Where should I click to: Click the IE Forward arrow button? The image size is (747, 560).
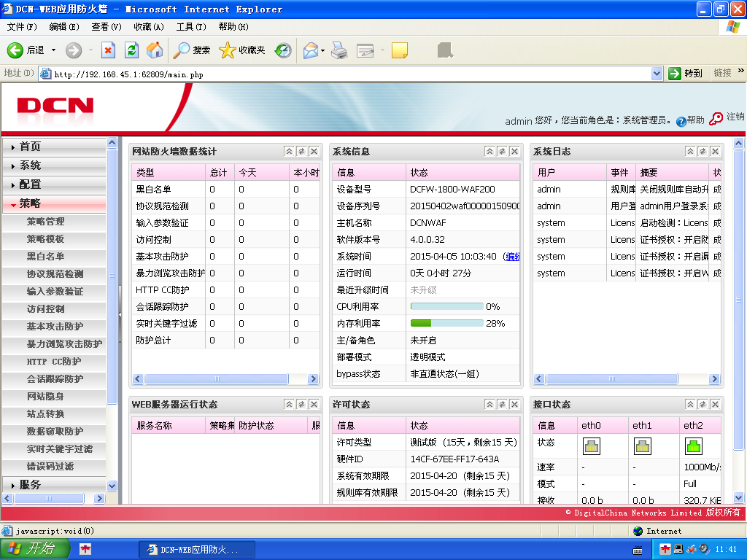click(x=74, y=50)
